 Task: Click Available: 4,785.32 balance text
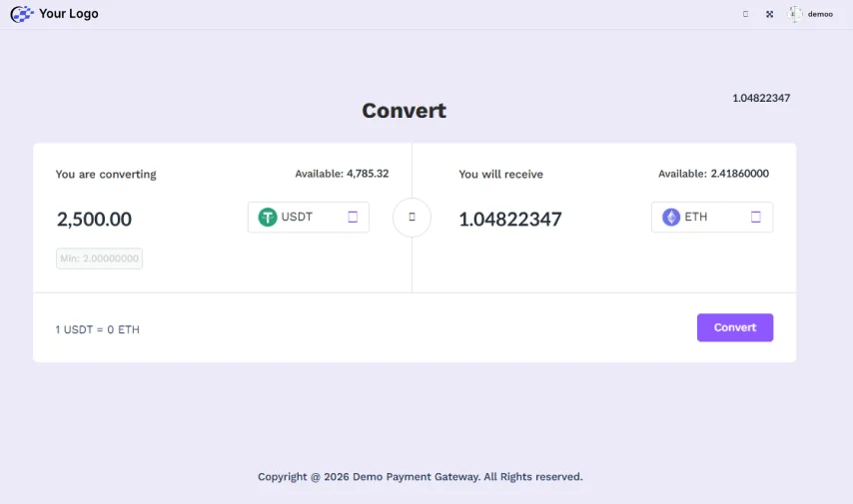point(342,174)
